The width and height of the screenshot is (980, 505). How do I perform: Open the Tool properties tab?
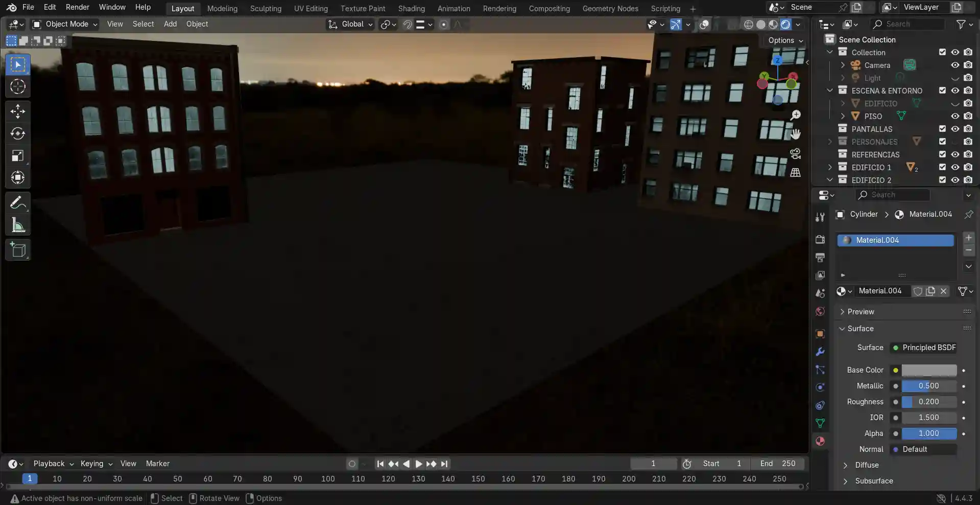tap(820, 217)
